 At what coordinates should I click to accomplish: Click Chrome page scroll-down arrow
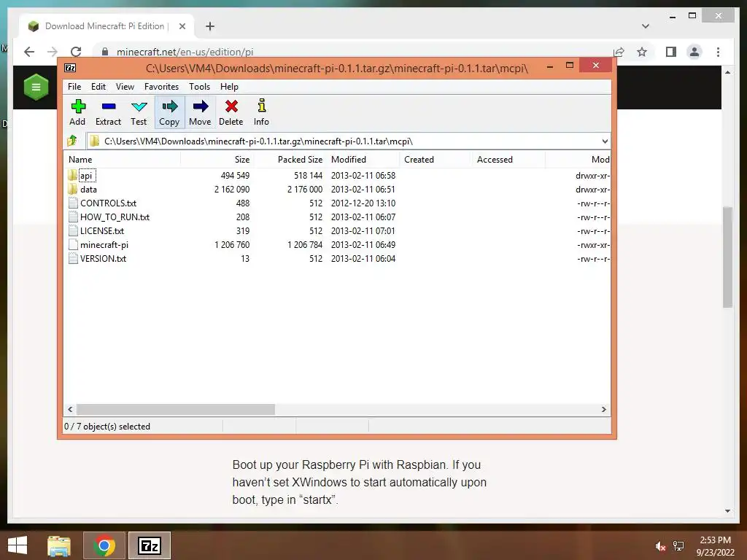[727, 511]
